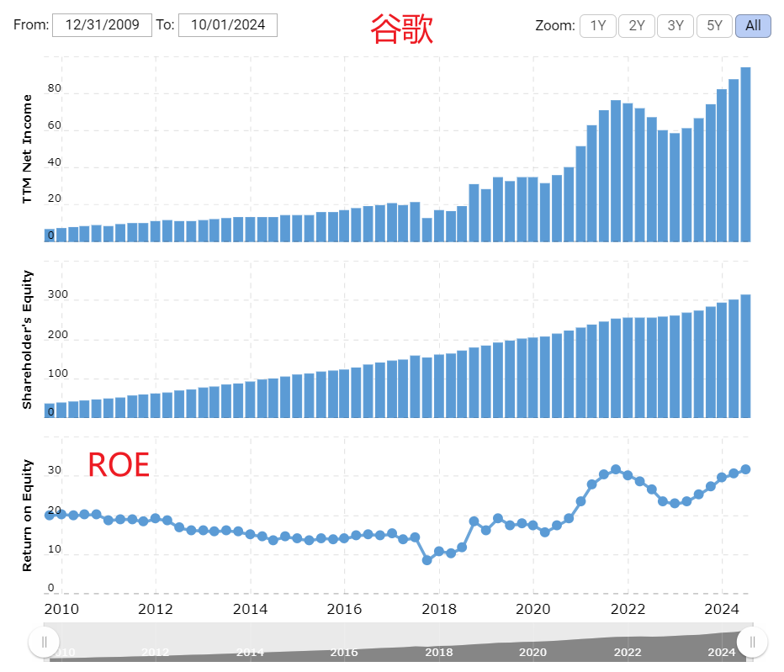
Task: Click the final data point on the ROE line
Action: (745, 469)
